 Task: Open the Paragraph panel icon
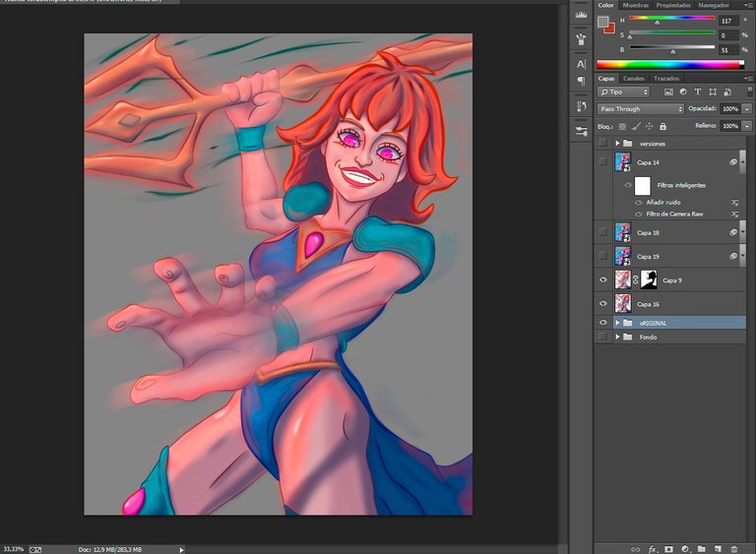tap(582, 81)
